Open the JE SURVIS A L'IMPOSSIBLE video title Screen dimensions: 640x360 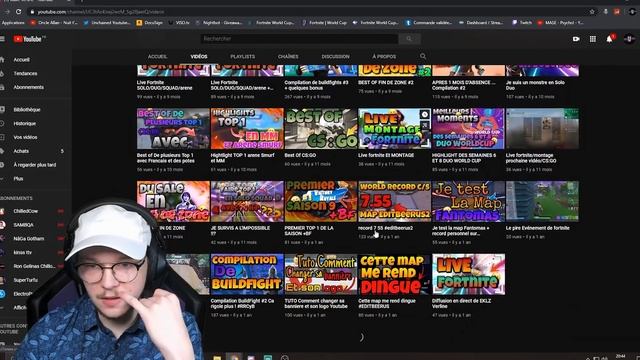(240, 231)
